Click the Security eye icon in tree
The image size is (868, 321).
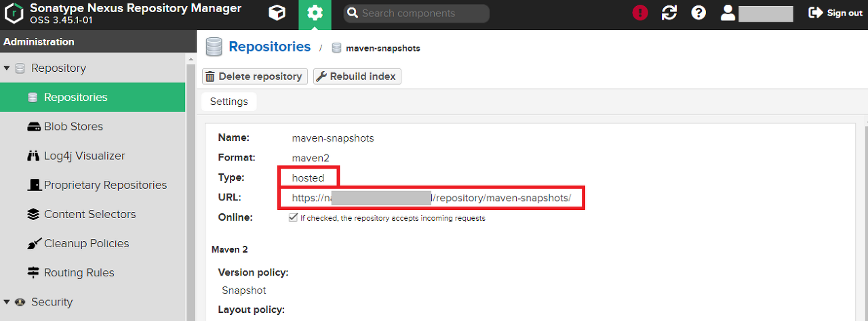(x=20, y=302)
